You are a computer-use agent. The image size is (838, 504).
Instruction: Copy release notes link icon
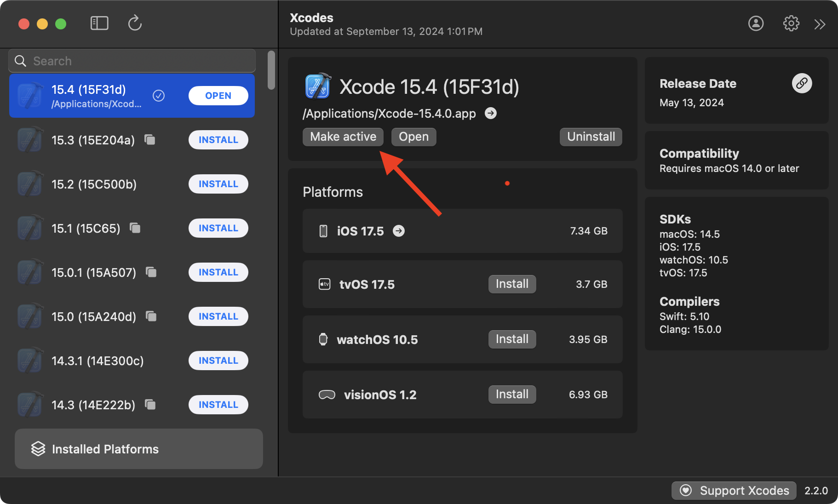tap(802, 83)
